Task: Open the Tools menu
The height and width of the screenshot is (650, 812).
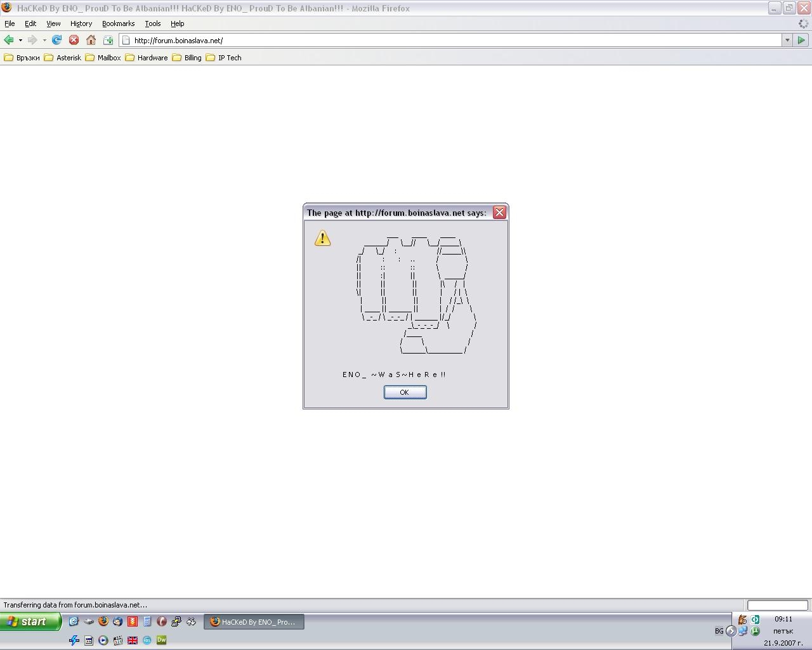Action: click(152, 23)
